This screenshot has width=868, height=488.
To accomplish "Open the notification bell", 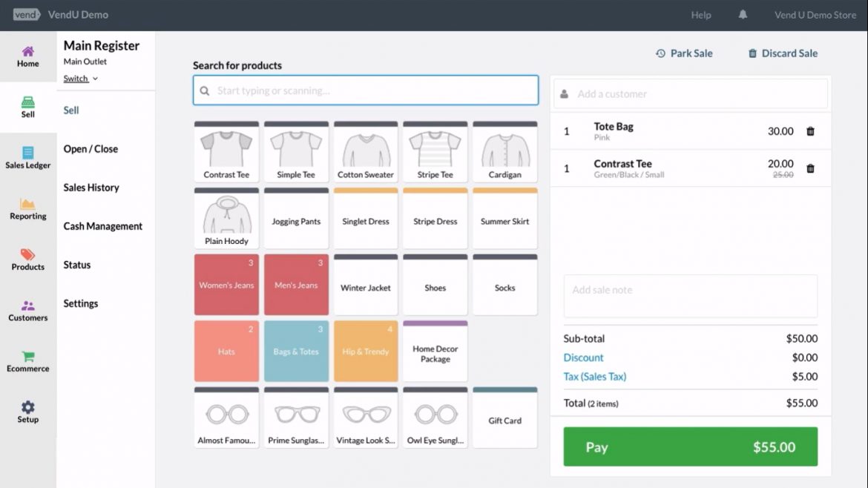I will point(743,14).
